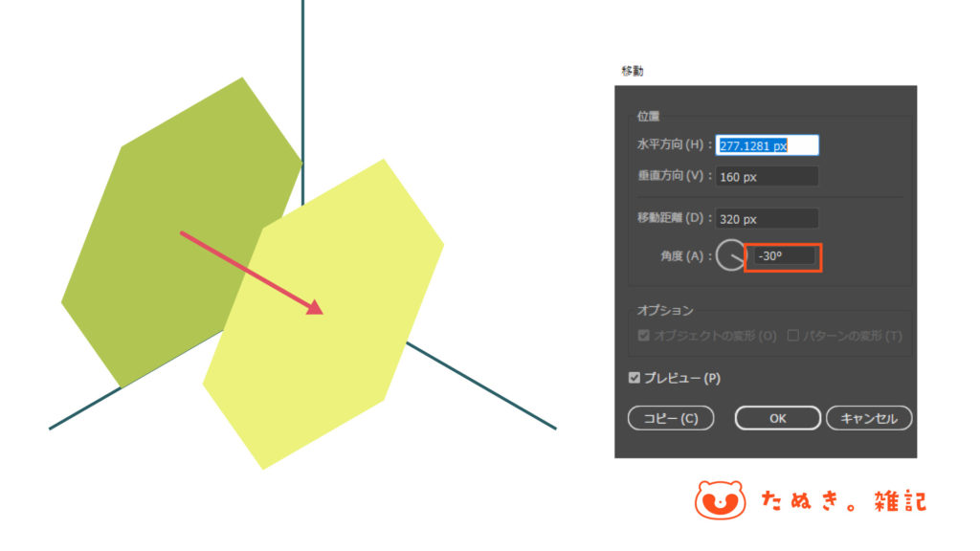Viewport: 980px width, 551px height.
Task: Confirm the move with OK button
Action: 777,418
